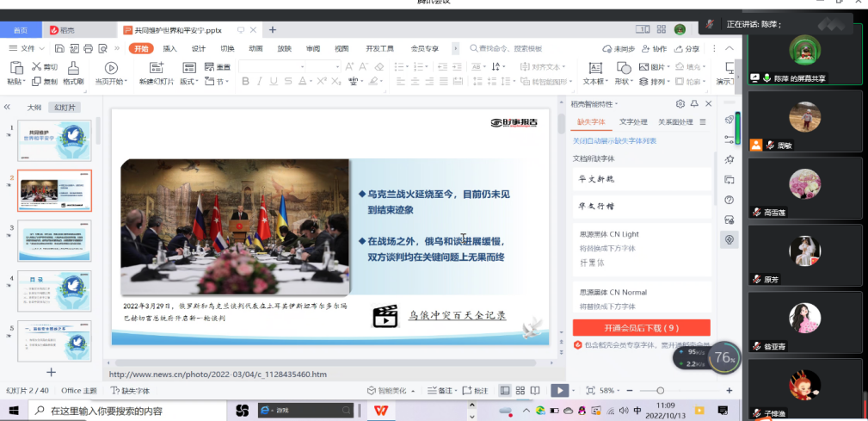Toggle bold text formatting

245,82
